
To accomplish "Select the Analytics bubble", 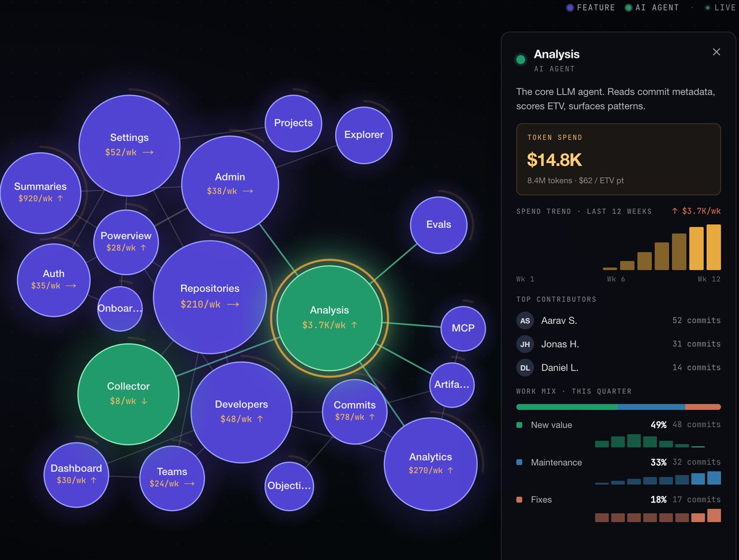I will 430,464.
